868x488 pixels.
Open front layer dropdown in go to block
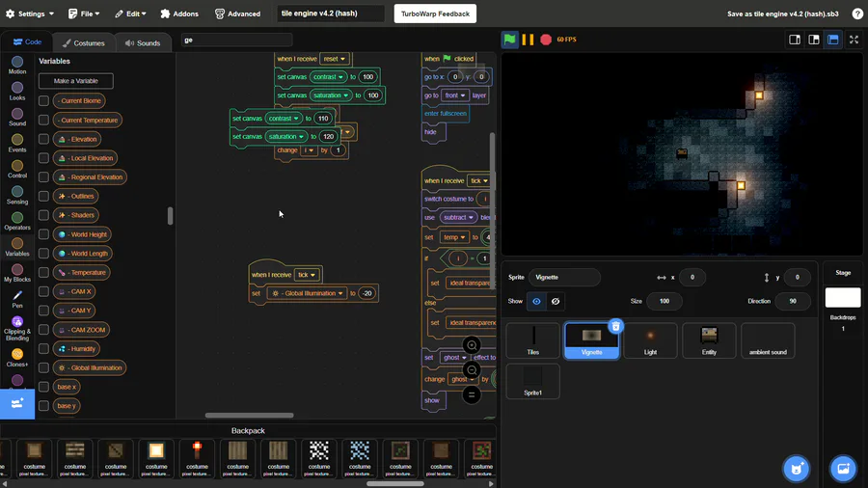455,95
